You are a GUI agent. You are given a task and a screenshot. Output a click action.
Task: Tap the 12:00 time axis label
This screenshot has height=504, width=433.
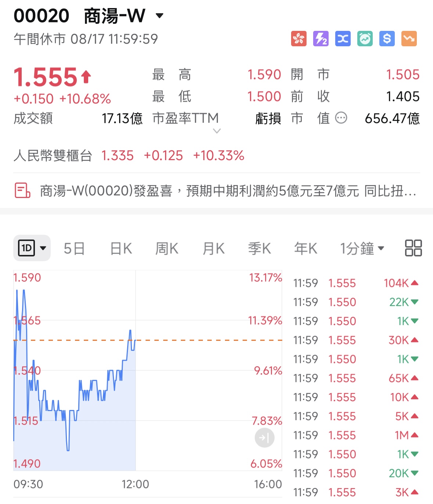tap(135, 484)
